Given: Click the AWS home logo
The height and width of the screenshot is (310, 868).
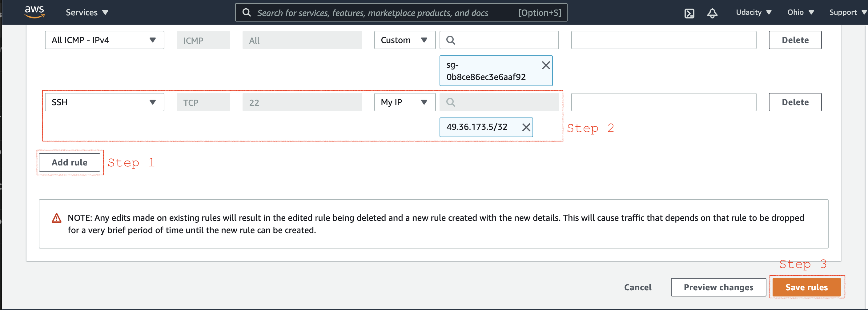Looking at the screenshot, I should click(34, 11).
